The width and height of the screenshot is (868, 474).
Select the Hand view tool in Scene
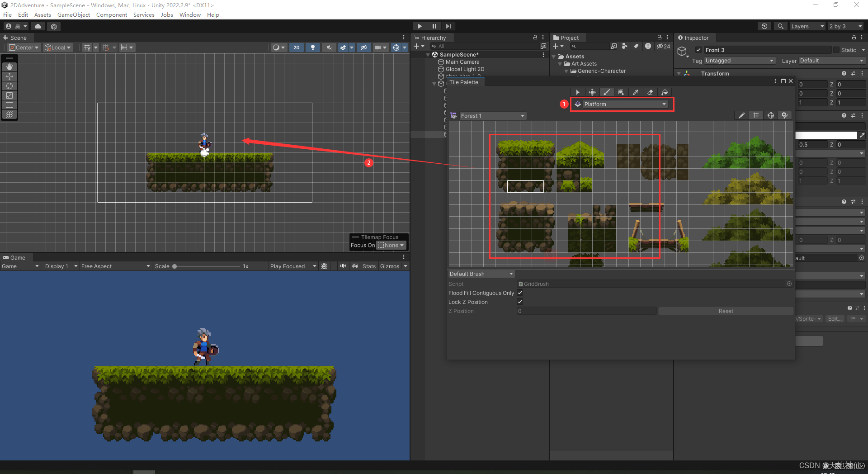pyautogui.click(x=9, y=67)
